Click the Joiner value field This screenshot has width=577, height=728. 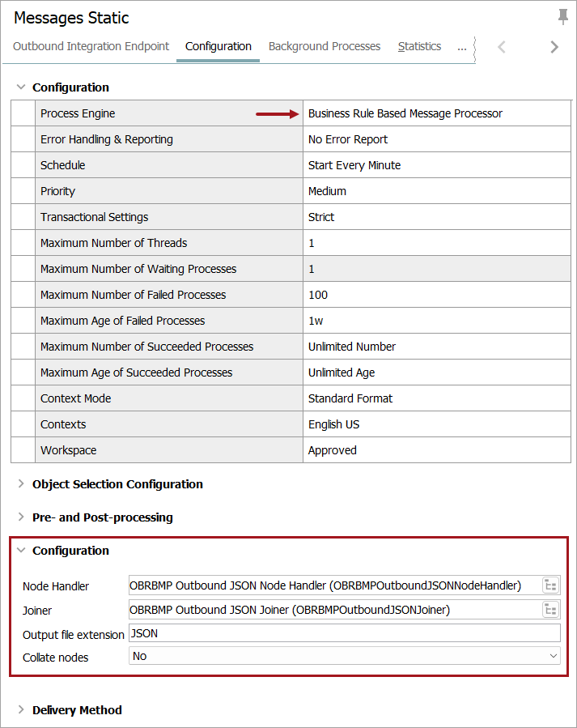pyautogui.click(x=333, y=610)
